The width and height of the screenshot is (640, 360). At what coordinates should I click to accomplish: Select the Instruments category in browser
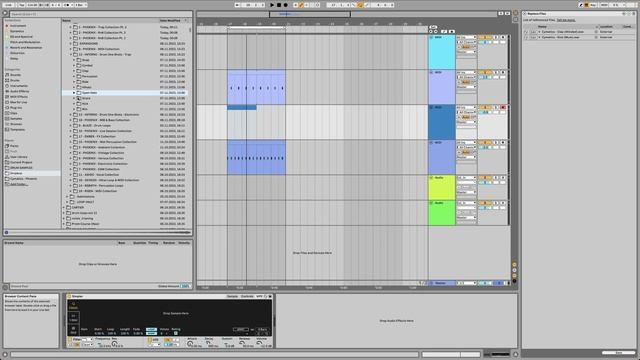click(x=19, y=86)
